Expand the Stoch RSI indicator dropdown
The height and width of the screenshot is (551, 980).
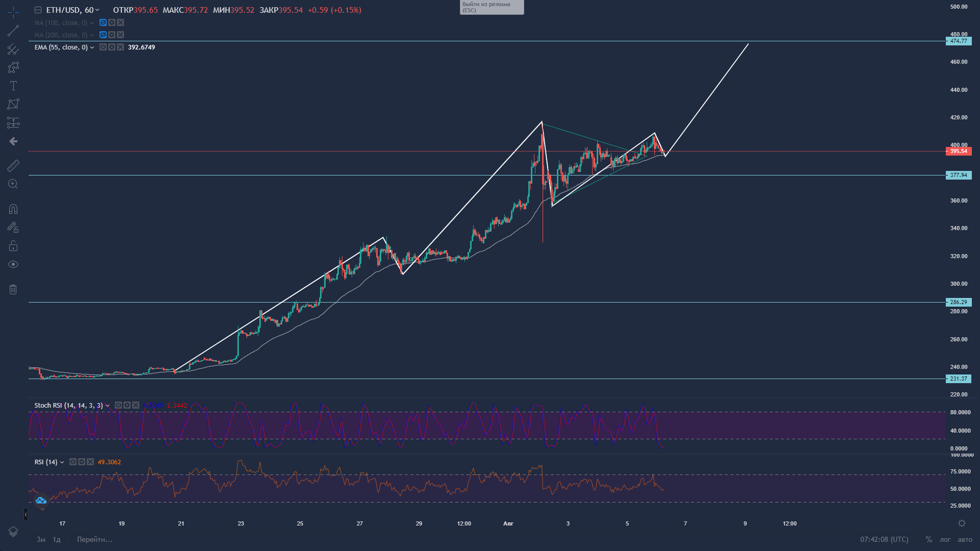(x=107, y=406)
